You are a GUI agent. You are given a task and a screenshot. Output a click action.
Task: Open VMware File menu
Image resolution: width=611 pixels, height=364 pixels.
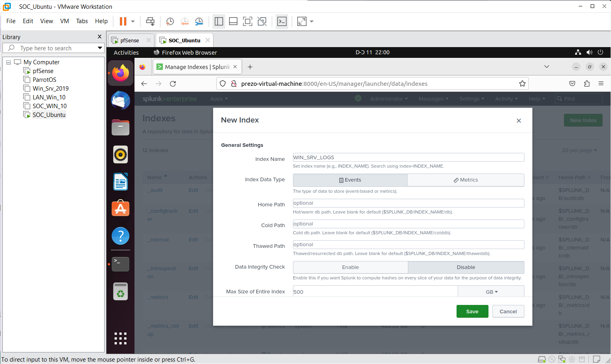(x=11, y=21)
